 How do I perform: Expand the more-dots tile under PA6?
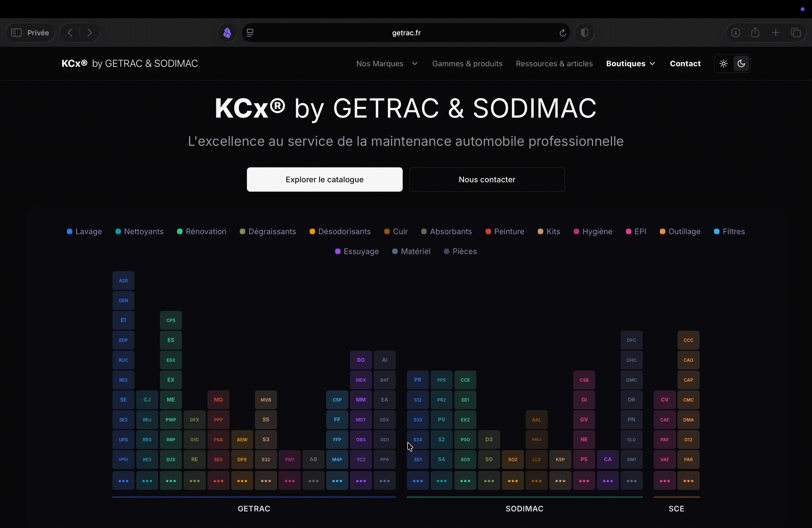click(x=688, y=481)
